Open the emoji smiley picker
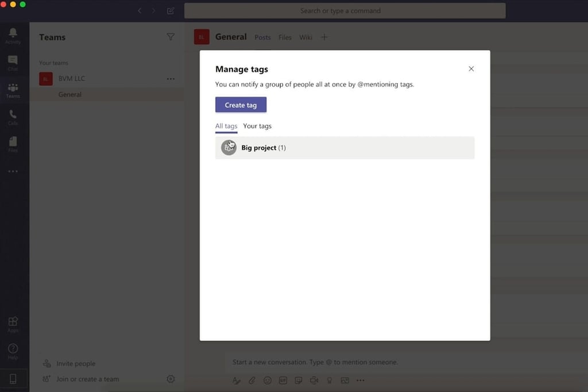The image size is (588, 392). click(268, 381)
